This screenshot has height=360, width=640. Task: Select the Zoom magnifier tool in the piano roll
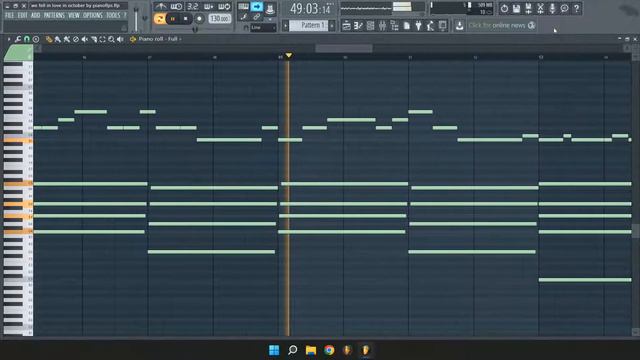[x=111, y=39]
